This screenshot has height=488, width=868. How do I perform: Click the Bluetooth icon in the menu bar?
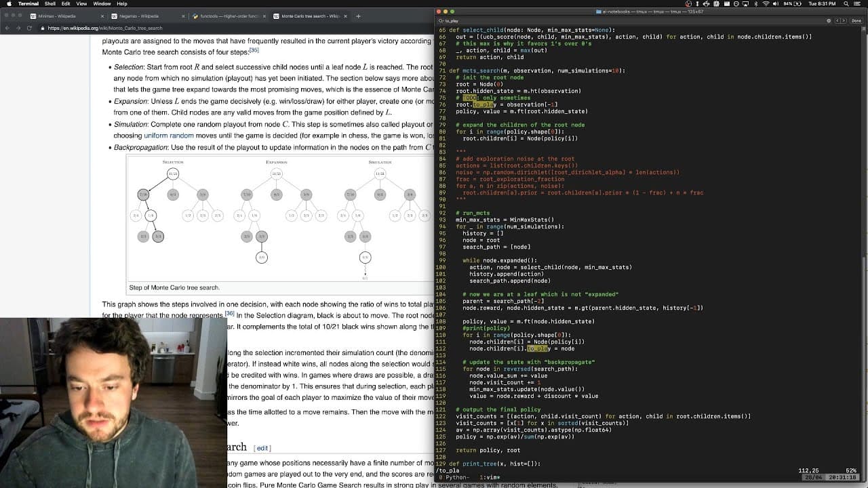(x=755, y=4)
